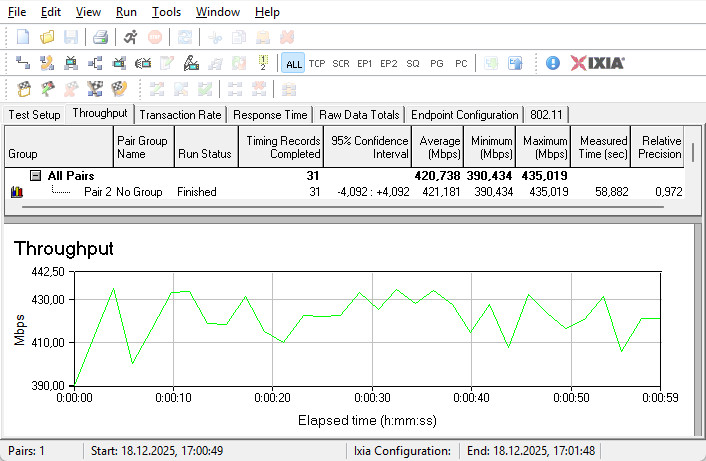Switch to the Response Time tab
The height and width of the screenshot is (461, 706).
pos(270,115)
